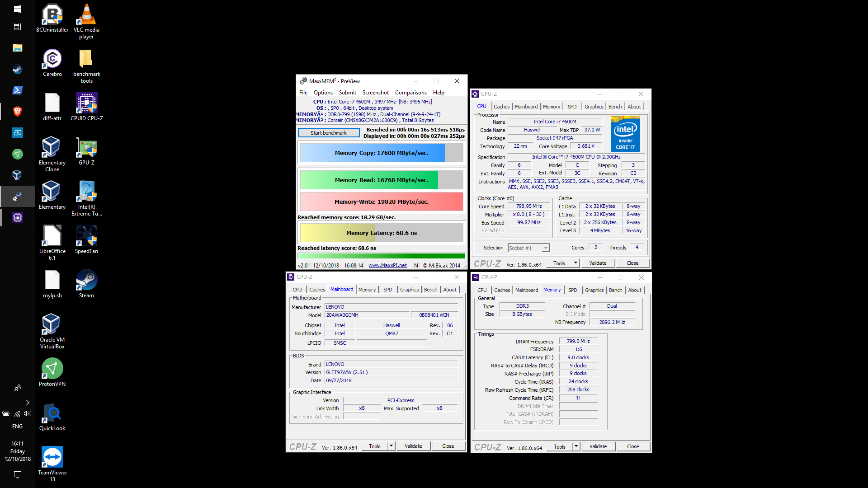Select the diff-attr file icon
868x488 pixels.
pos(52,107)
